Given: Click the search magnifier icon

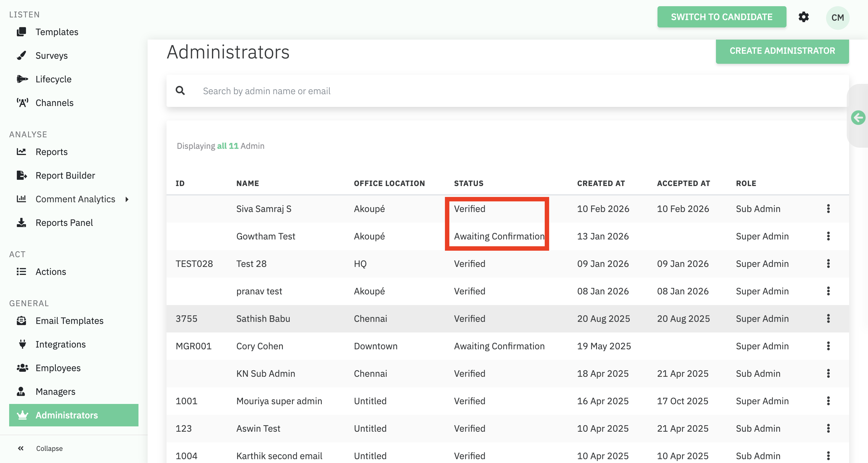Looking at the screenshot, I should click(180, 91).
